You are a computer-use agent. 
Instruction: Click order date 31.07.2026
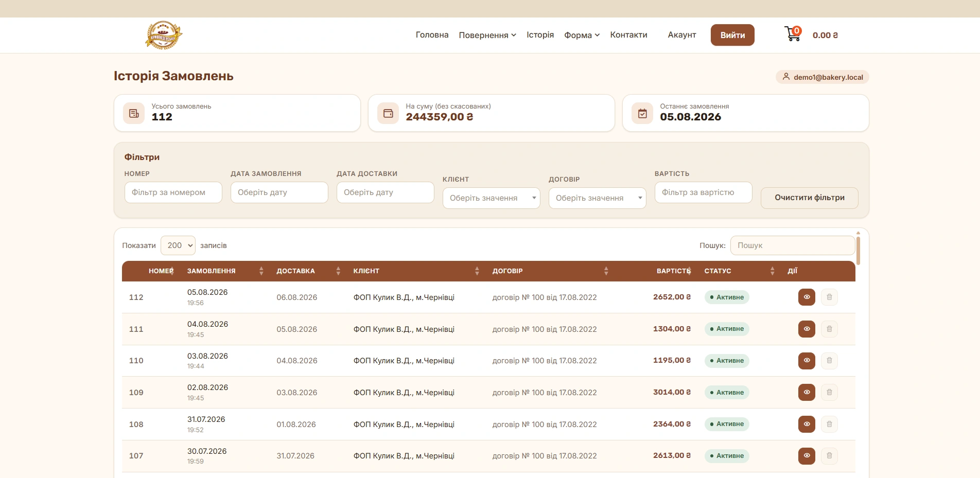tap(206, 419)
